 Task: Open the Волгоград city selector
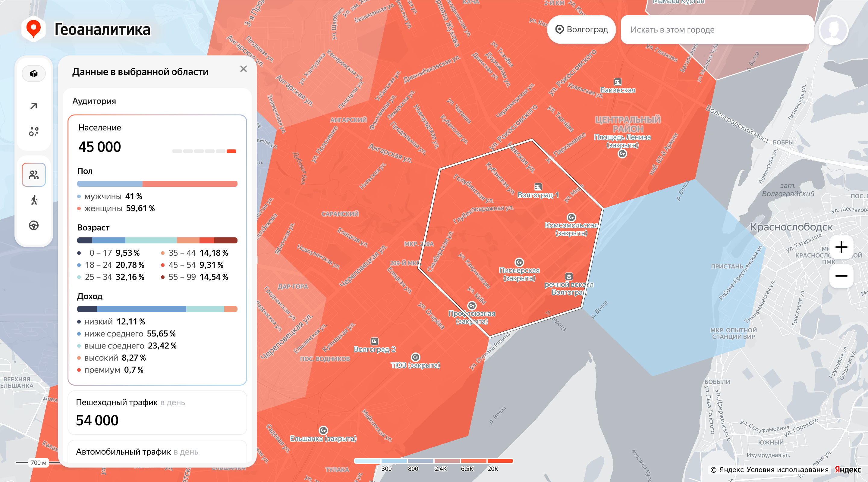(x=581, y=30)
